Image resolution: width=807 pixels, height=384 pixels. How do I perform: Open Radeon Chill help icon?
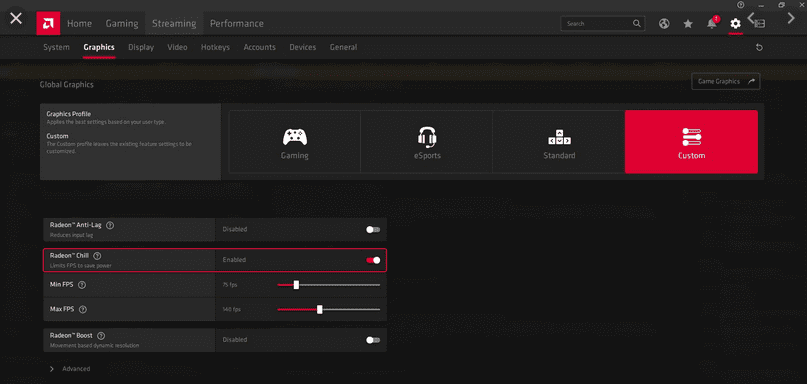click(97, 256)
